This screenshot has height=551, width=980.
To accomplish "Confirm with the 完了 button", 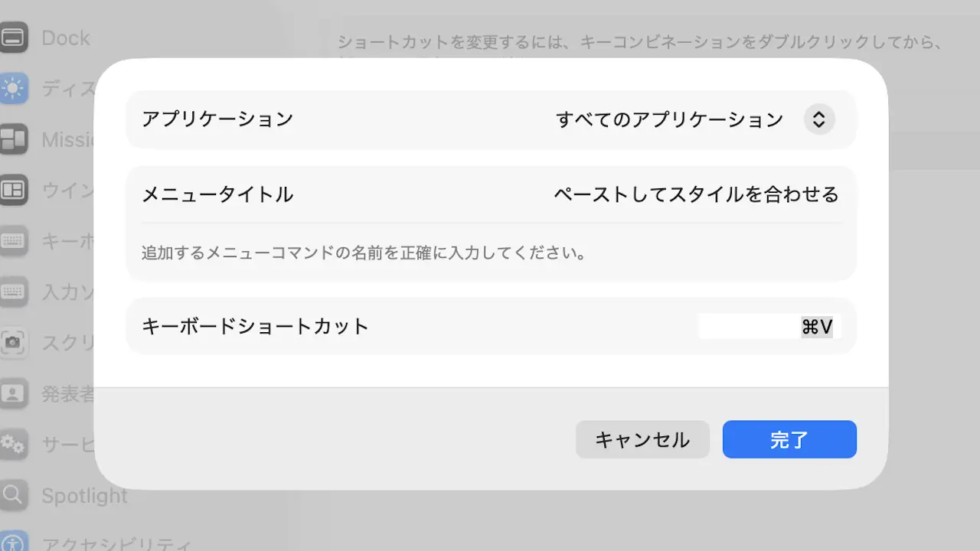I will 789,439.
